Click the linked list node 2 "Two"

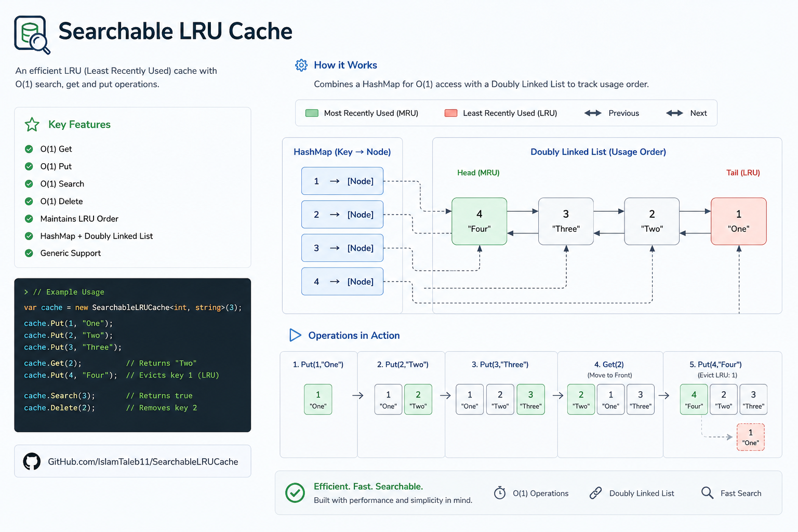click(x=652, y=221)
